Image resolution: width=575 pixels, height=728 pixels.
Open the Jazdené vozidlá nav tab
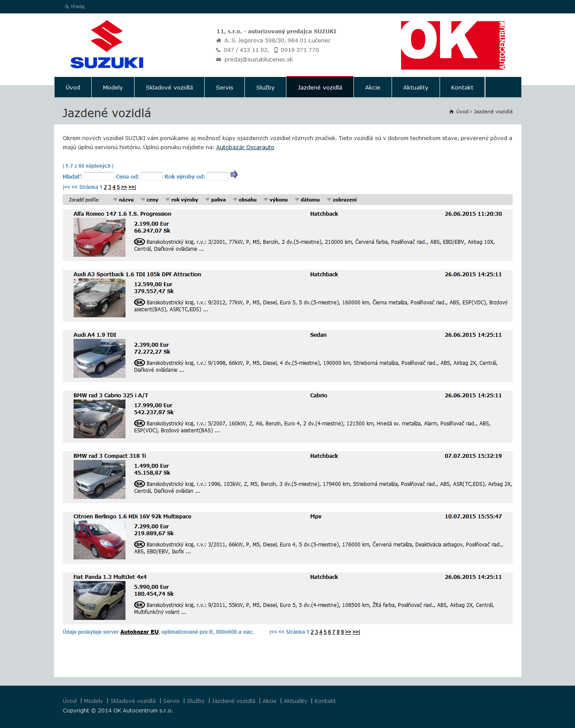(320, 87)
